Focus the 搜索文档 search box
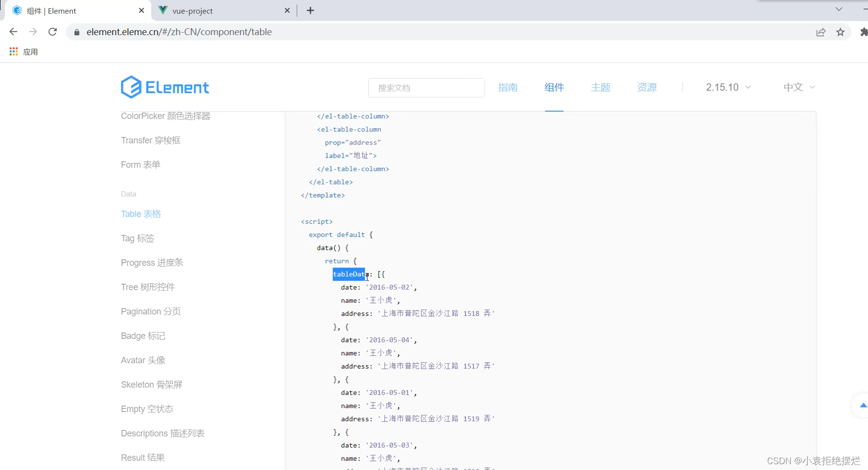 (x=426, y=88)
